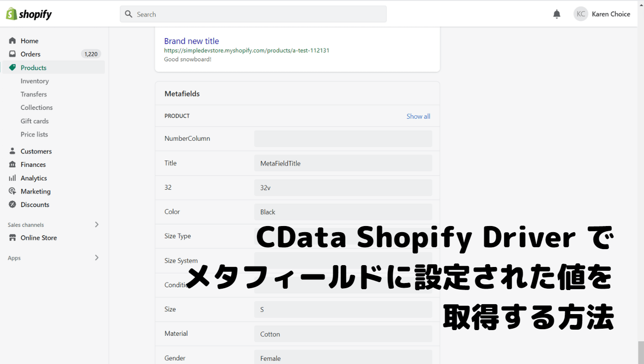The width and height of the screenshot is (644, 364).
Task: Click the Products tag icon
Action: [12, 68]
